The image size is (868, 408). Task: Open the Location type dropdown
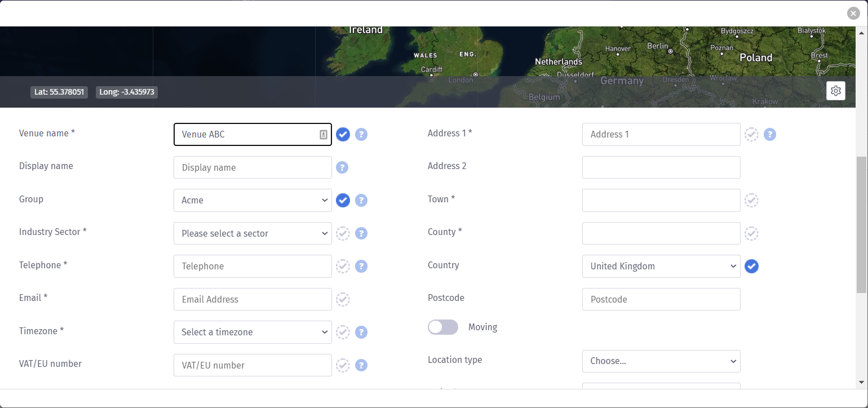pyautogui.click(x=661, y=361)
